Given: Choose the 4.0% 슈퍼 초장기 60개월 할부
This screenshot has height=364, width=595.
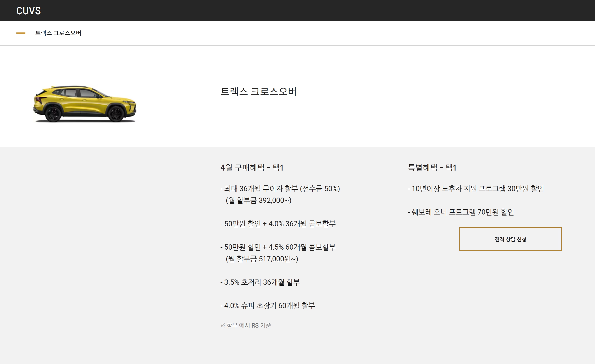Looking at the screenshot, I should (268, 305).
